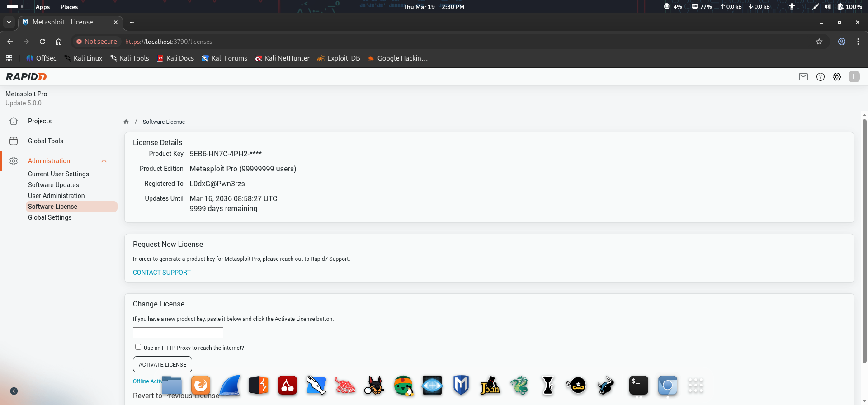Image resolution: width=868 pixels, height=405 pixels.
Task: Focus the product key input field
Action: coord(178,333)
